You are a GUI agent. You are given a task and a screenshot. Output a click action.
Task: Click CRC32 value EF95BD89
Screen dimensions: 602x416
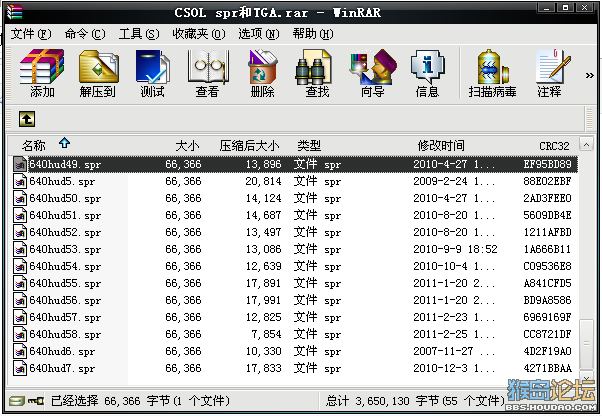(547, 164)
